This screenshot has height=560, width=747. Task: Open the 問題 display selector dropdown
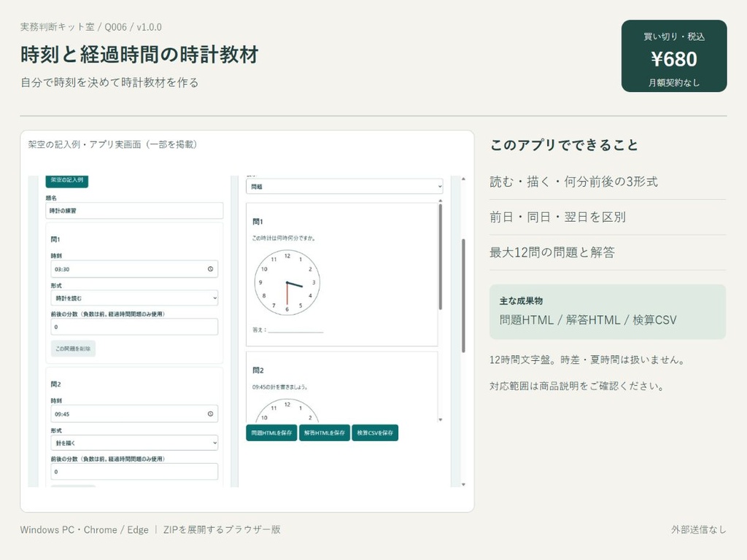click(344, 187)
